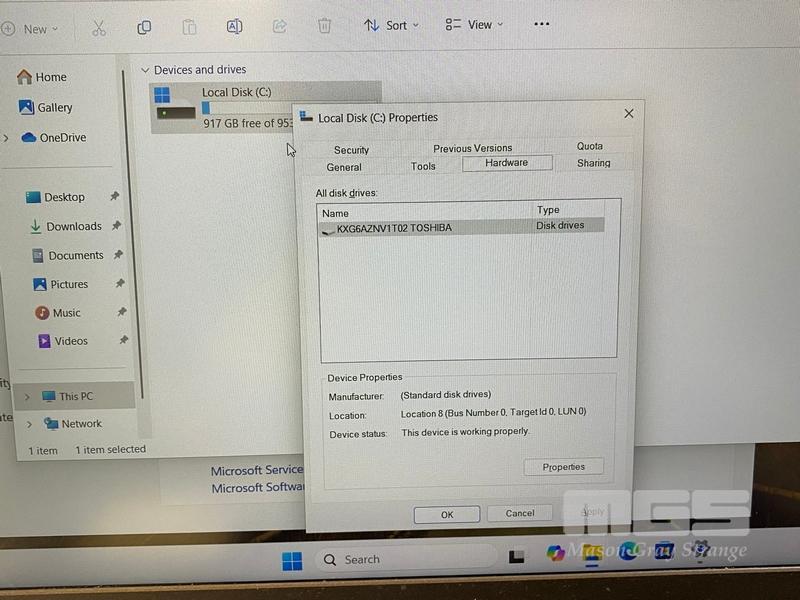Click the pin icon beside Downloads
800x600 pixels.
(117, 225)
